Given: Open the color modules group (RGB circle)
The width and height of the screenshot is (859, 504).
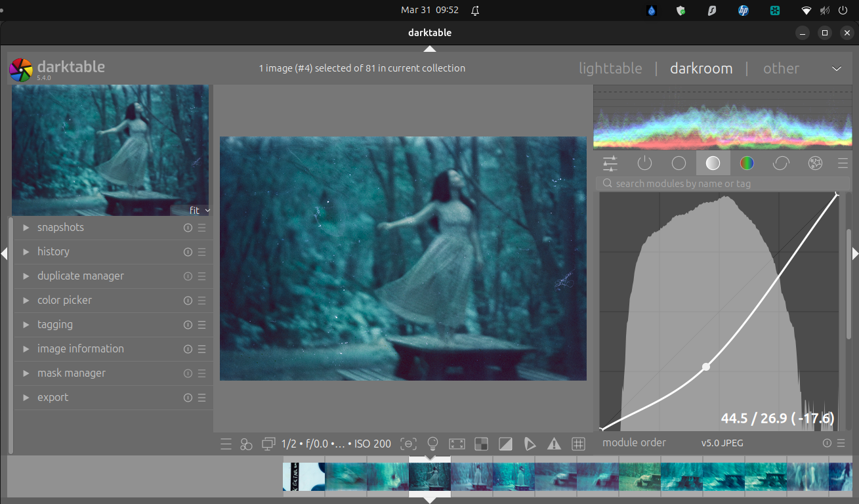Looking at the screenshot, I should (x=747, y=163).
